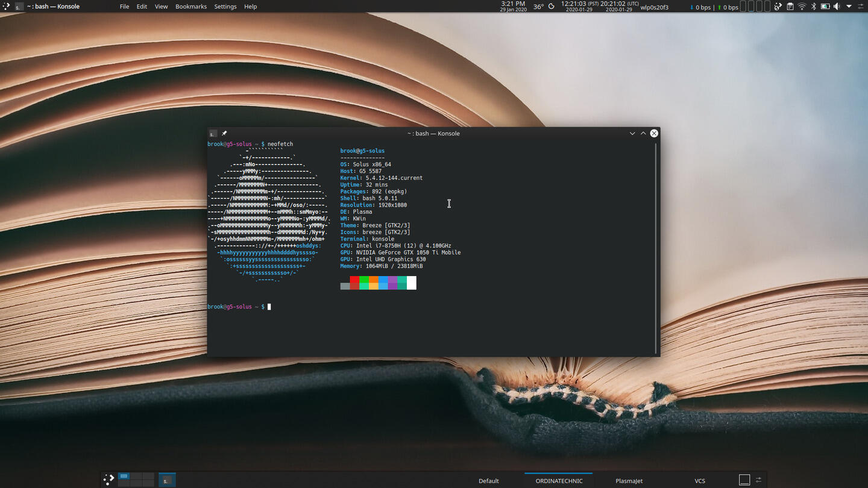Click the night mode moon icon
The image size is (868, 488).
552,7
